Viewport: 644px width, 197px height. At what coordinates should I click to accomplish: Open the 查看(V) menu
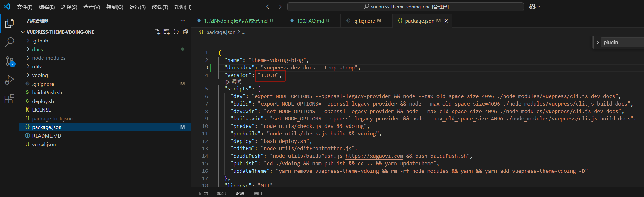92,7
